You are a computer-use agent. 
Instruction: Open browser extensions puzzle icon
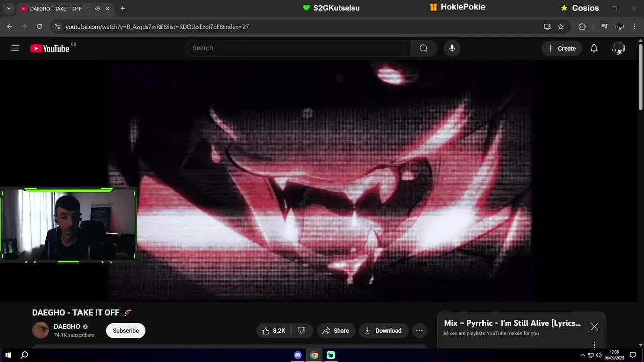(x=582, y=27)
